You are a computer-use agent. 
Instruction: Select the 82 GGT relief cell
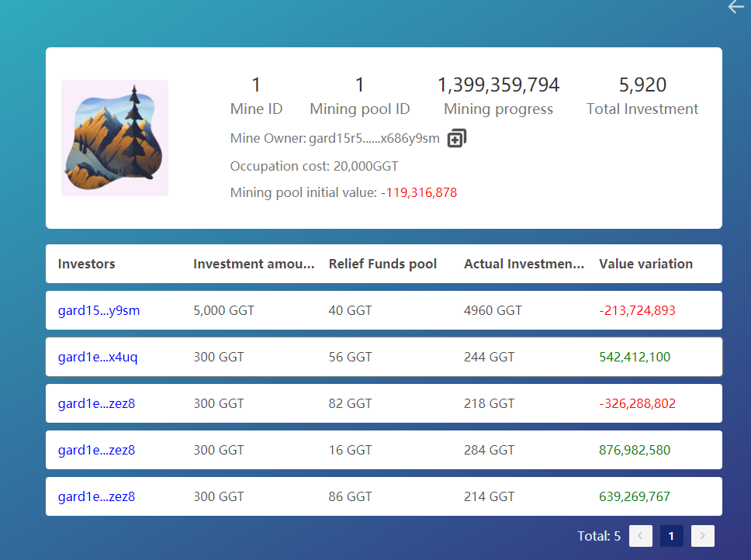[350, 403]
